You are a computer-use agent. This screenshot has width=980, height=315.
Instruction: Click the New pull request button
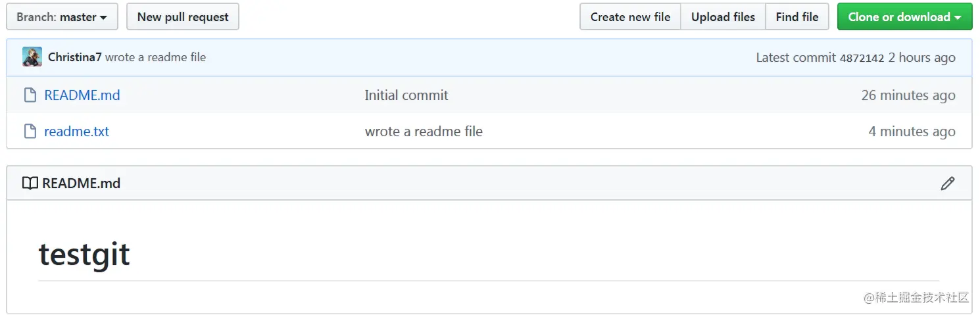coord(183,17)
